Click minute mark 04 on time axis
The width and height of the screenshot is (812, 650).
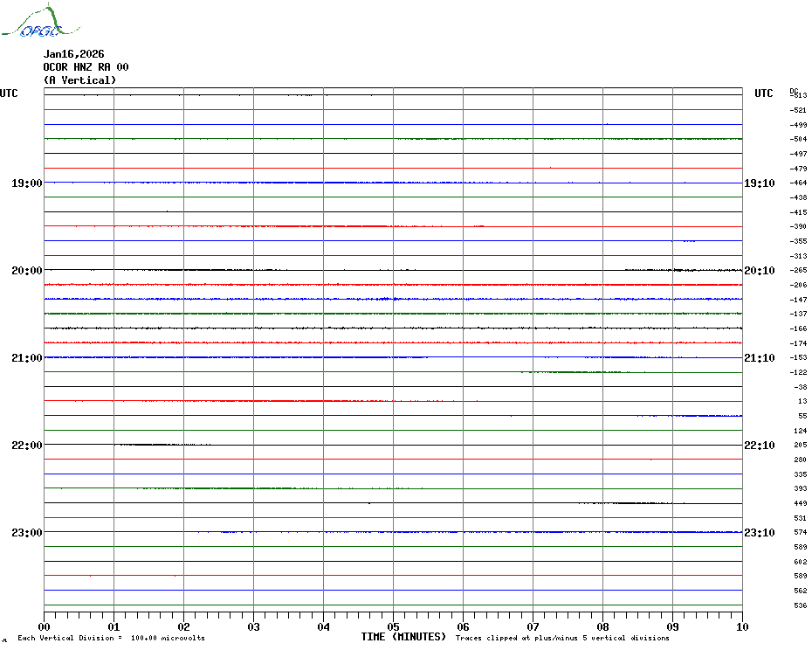[324, 626]
